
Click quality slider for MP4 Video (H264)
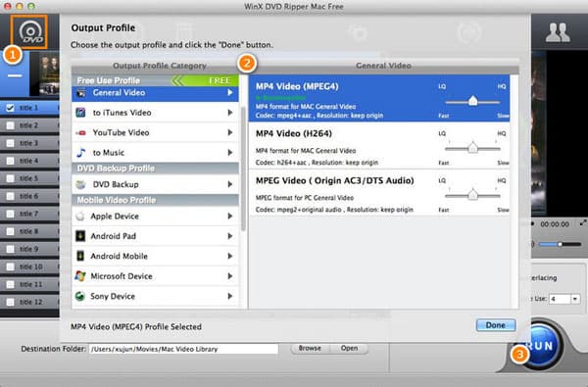pyautogui.click(x=472, y=149)
